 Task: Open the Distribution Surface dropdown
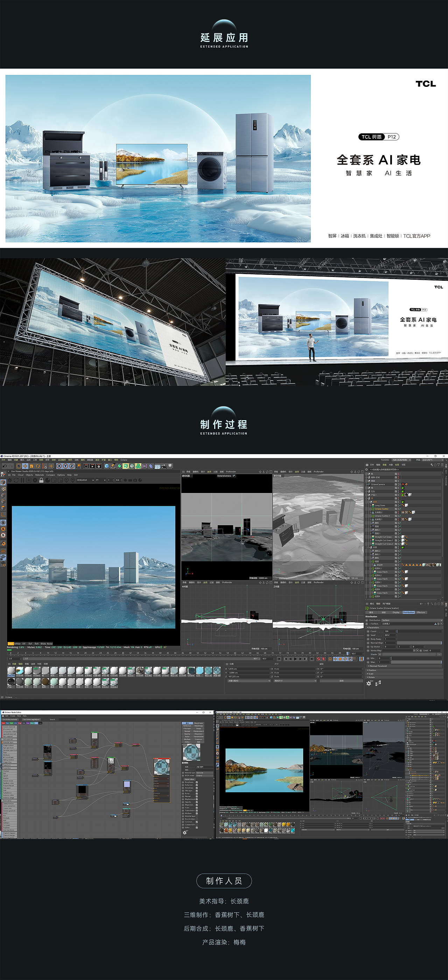click(x=412, y=620)
